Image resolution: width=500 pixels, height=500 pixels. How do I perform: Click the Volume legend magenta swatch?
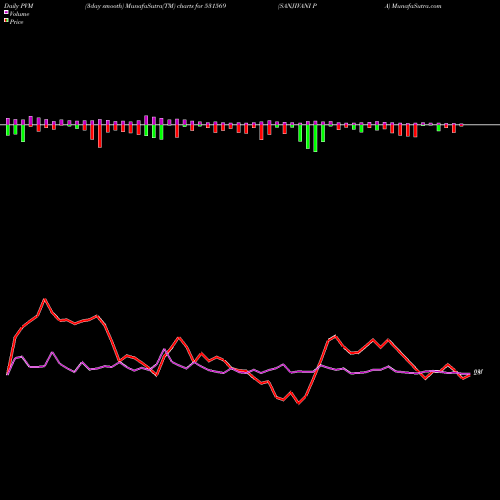(6, 13)
